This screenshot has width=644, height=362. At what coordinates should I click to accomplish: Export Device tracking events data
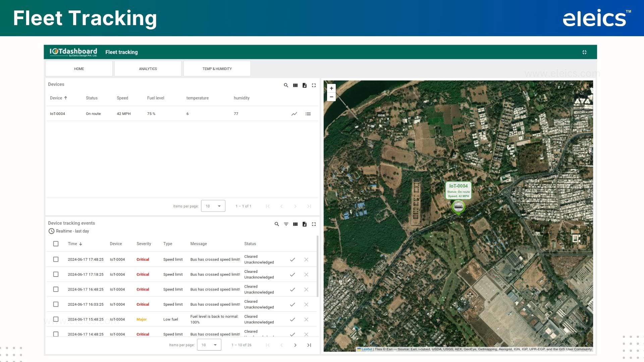pyautogui.click(x=305, y=224)
